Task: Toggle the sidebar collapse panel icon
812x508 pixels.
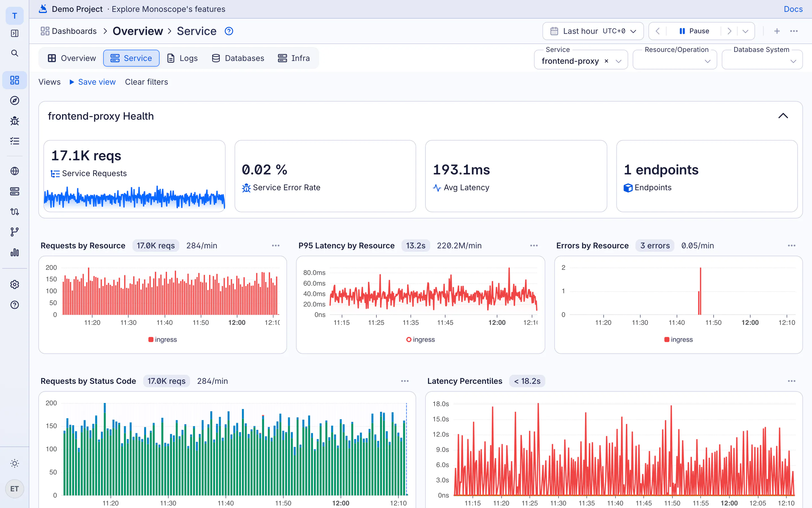Action: pos(14,33)
